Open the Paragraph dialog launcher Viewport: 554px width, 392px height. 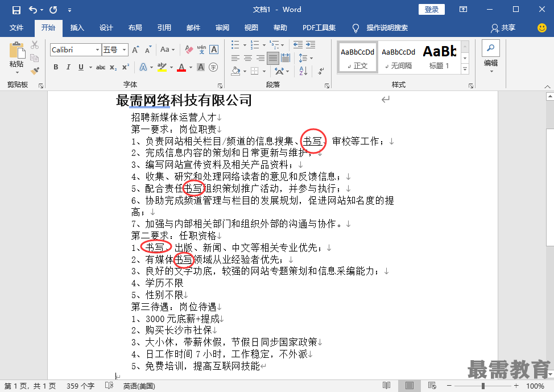point(327,85)
